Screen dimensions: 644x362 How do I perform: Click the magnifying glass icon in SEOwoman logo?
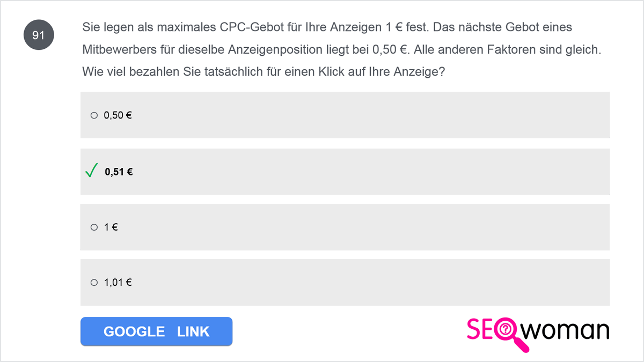510,334
